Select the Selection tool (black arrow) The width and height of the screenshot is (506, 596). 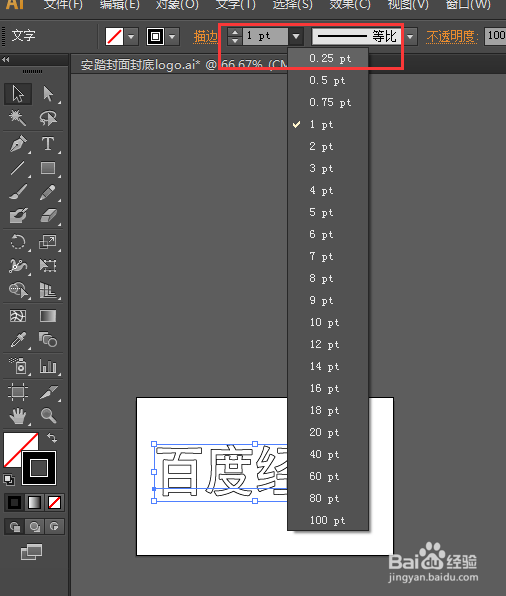click(18, 94)
